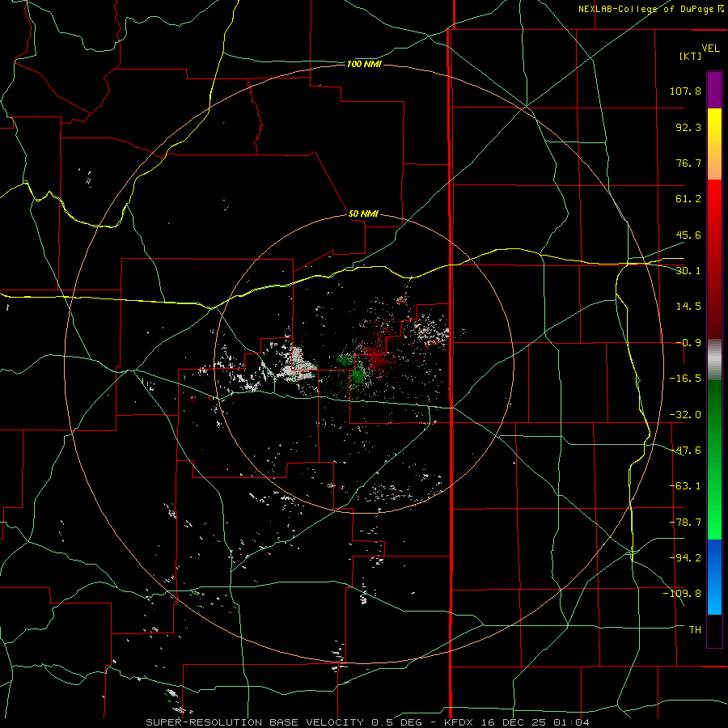Click the 50 NMI range ring label
The height and width of the screenshot is (728, 728).
pos(363,214)
